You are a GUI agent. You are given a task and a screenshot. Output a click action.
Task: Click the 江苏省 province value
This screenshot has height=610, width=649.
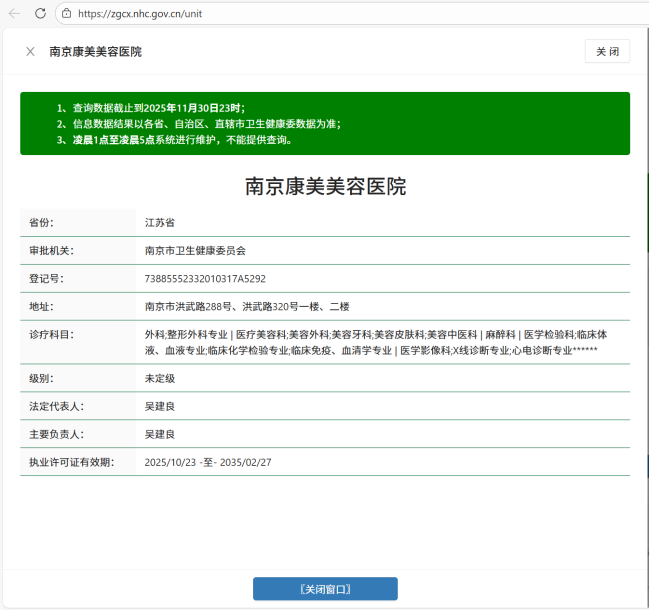pos(160,222)
